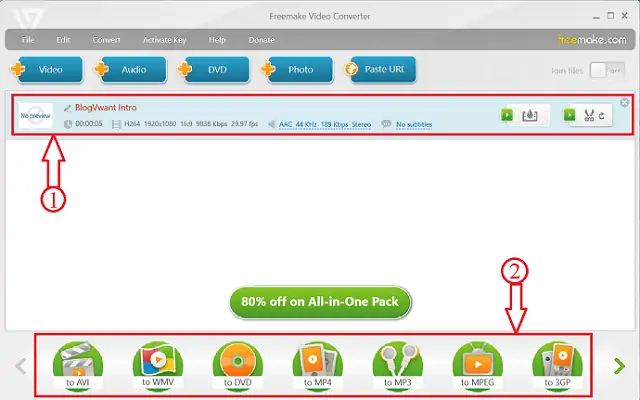This screenshot has width=640, height=400.
Task: Click the Paste URL button
Action: (379, 70)
